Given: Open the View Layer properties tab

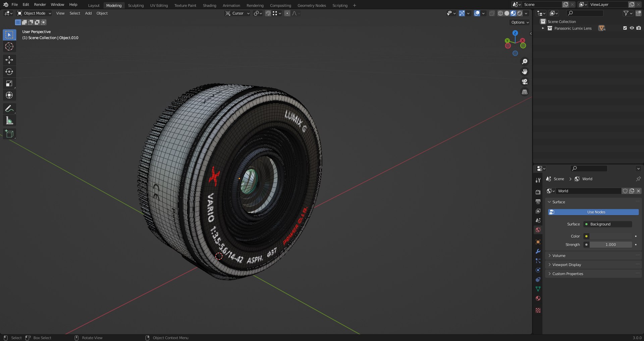Looking at the screenshot, I should point(538,211).
